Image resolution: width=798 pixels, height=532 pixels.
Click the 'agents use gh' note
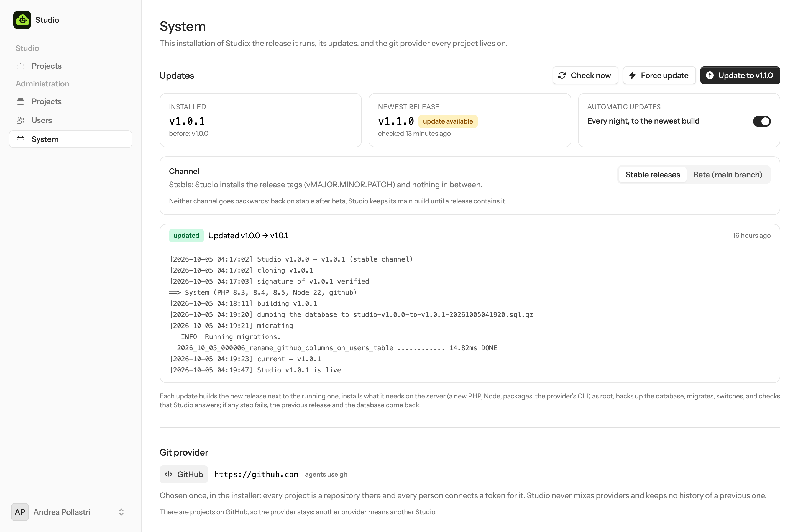(326, 474)
